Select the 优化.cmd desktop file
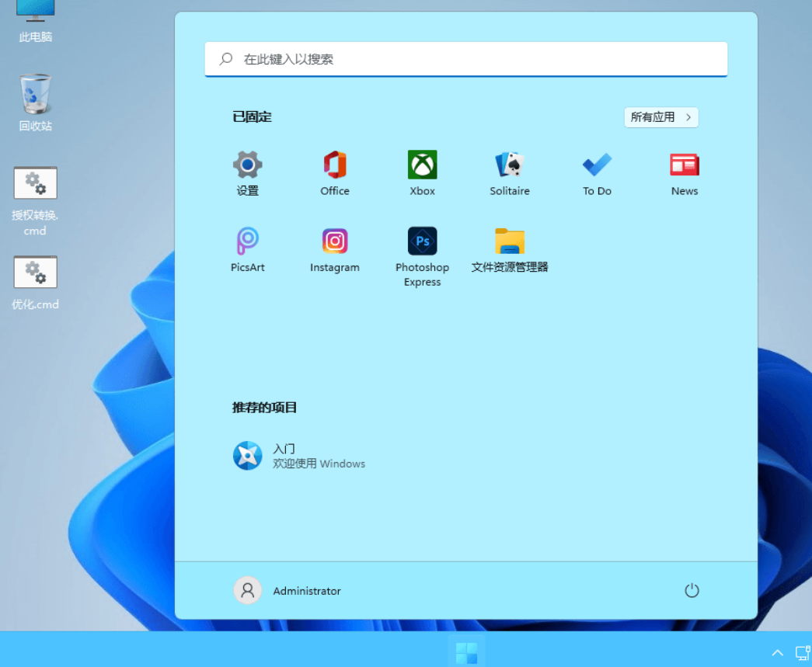This screenshot has height=667, width=812. 35,283
